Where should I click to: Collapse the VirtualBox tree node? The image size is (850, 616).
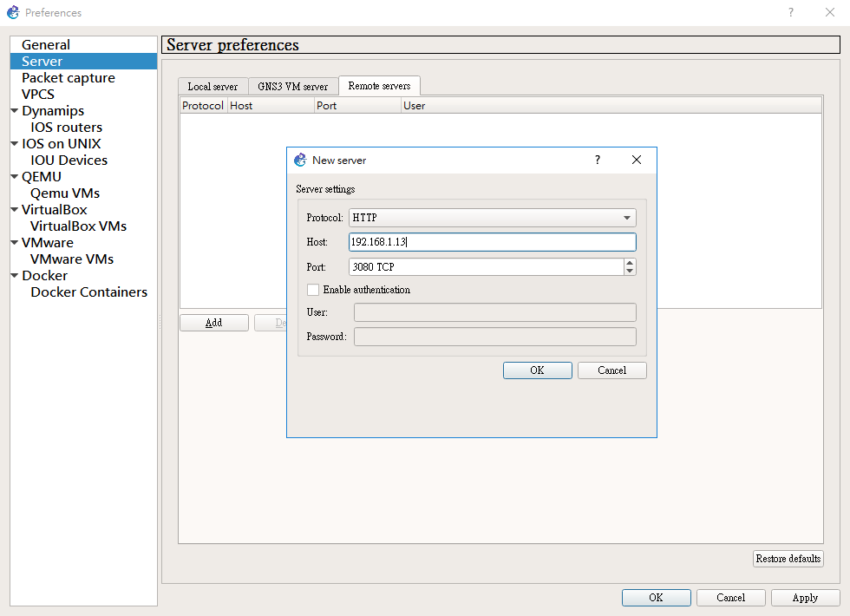pos(15,210)
